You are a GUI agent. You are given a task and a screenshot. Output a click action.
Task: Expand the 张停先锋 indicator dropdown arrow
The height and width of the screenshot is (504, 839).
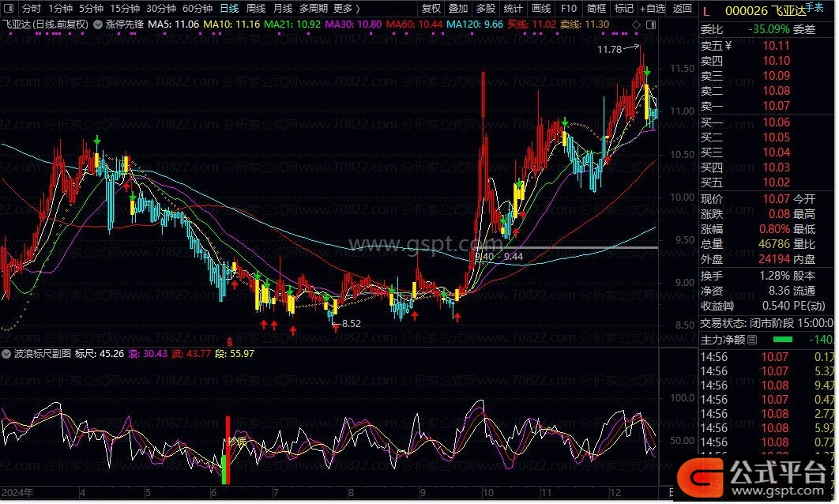point(98,24)
